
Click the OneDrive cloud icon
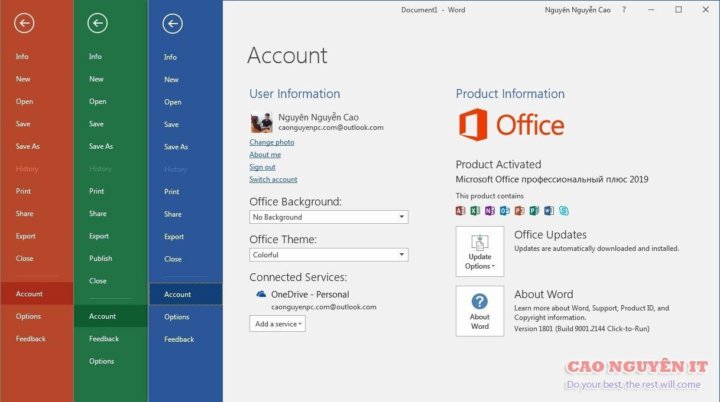point(261,294)
